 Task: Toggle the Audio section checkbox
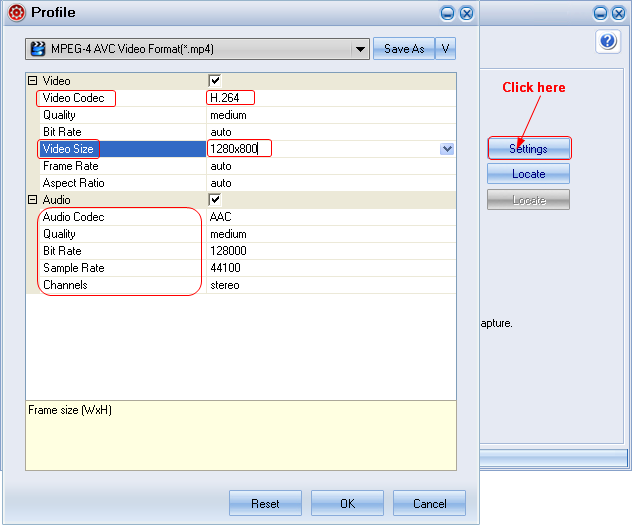pos(214,199)
